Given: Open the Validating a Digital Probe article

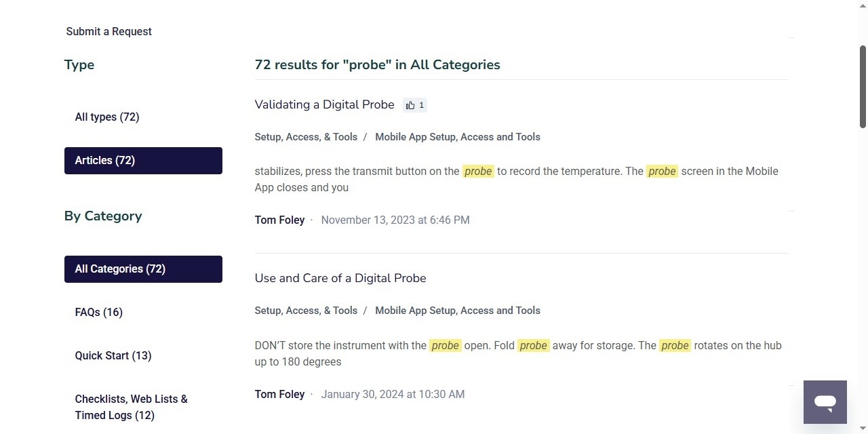Looking at the screenshot, I should [x=324, y=104].
